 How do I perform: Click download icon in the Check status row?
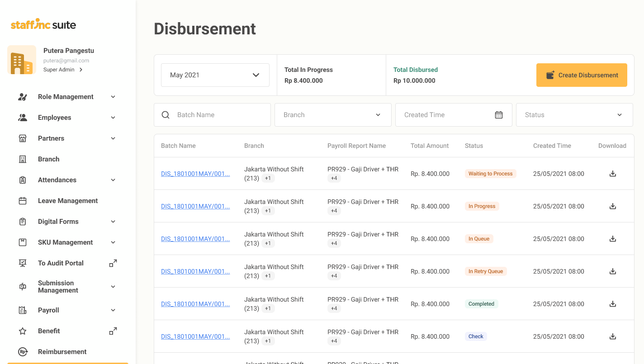point(613,336)
